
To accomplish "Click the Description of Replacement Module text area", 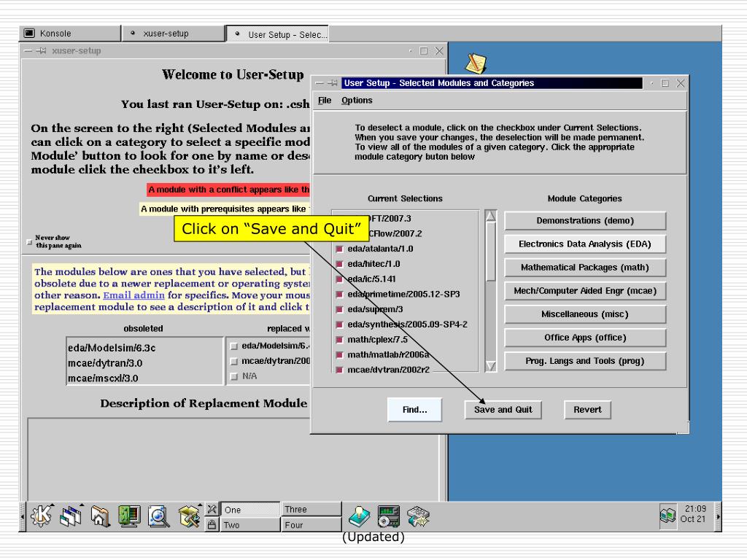I will coord(233,459).
